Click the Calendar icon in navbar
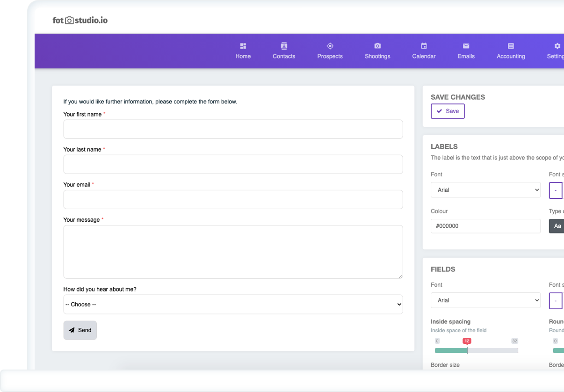This screenshot has width=564, height=392. tap(424, 46)
